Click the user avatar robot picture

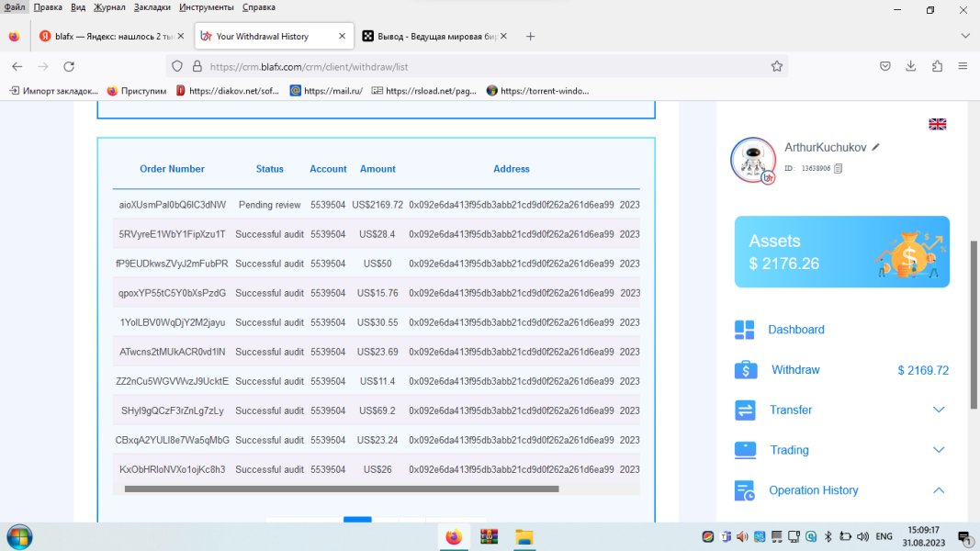click(x=753, y=161)
